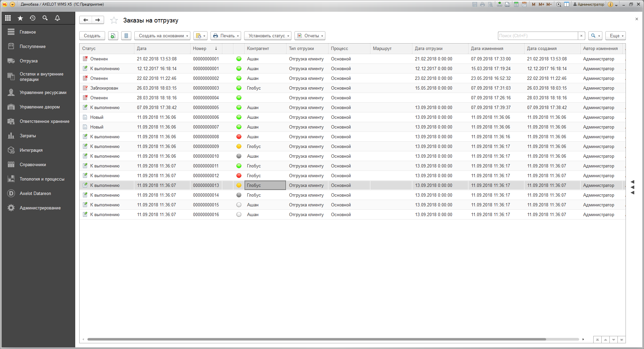Viewport: 644px width, 349px height.
Task: Click the M+ memory add button
Action: pos(541,4)
